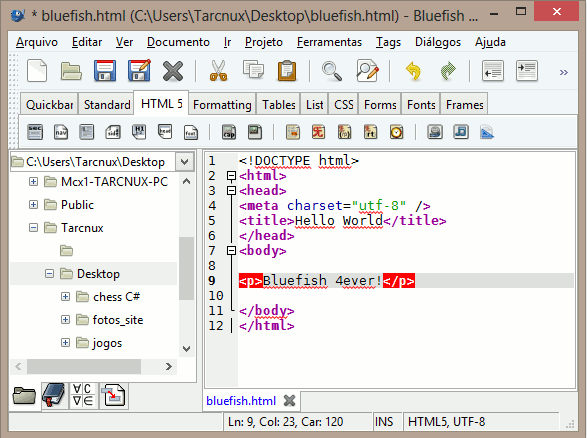Insert an audio tag using the music note icon
Image resolution: width=587 pixels, height=438 pixels.
(x=461, y=132)
